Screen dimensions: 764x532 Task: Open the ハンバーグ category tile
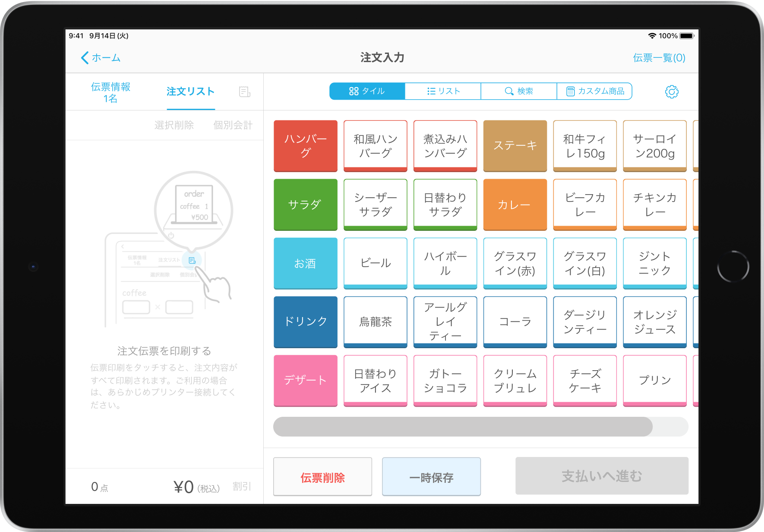305,146
